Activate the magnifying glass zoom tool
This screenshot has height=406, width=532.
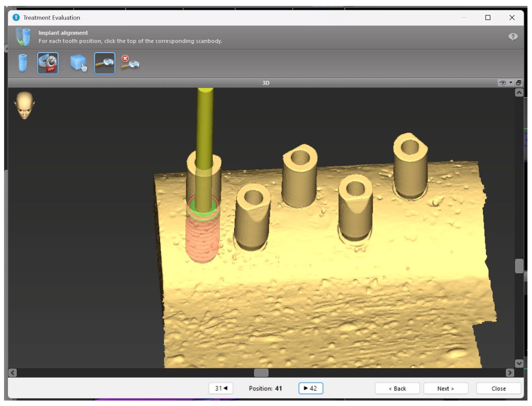coord(105,63)
